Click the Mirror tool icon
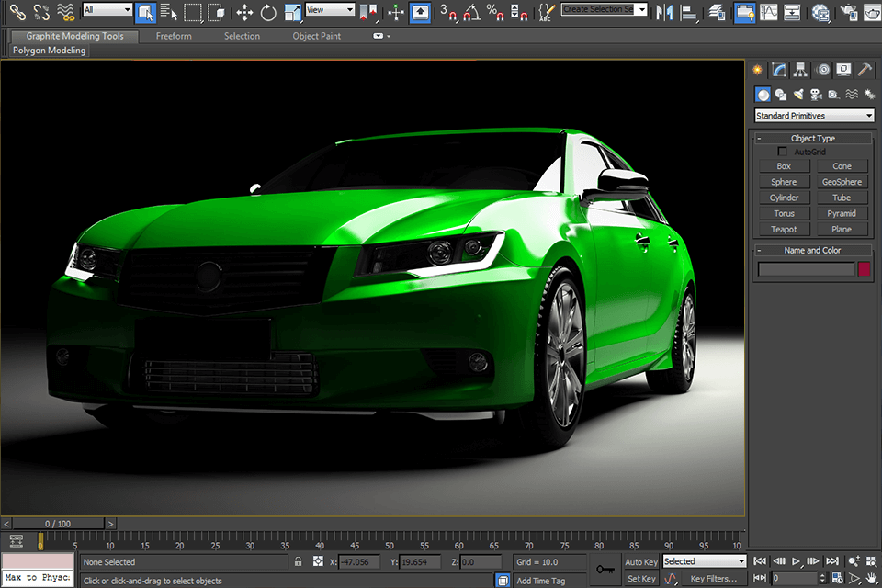Screen dimensions: 882x588 (665, 12)
